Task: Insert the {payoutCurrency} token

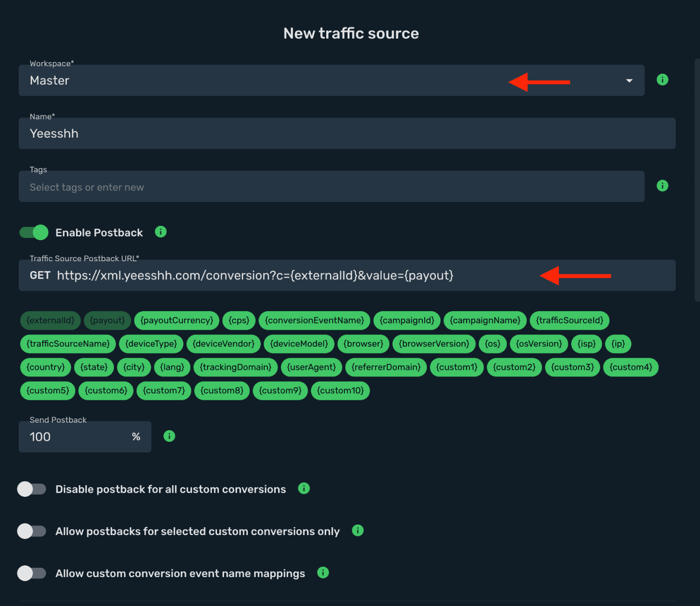Action: (177, 320)
